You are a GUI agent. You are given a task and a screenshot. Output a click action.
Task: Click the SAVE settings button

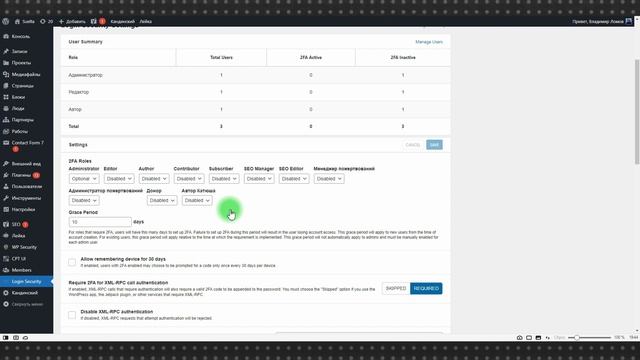434,144
